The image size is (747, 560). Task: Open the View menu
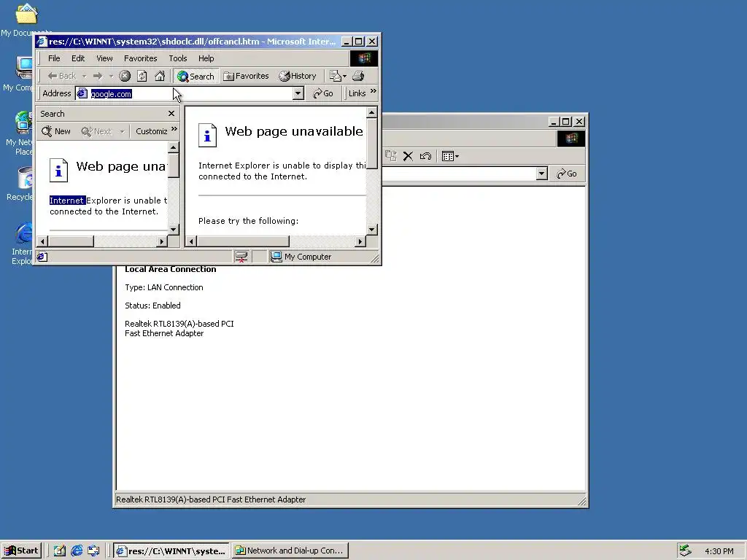104,58
